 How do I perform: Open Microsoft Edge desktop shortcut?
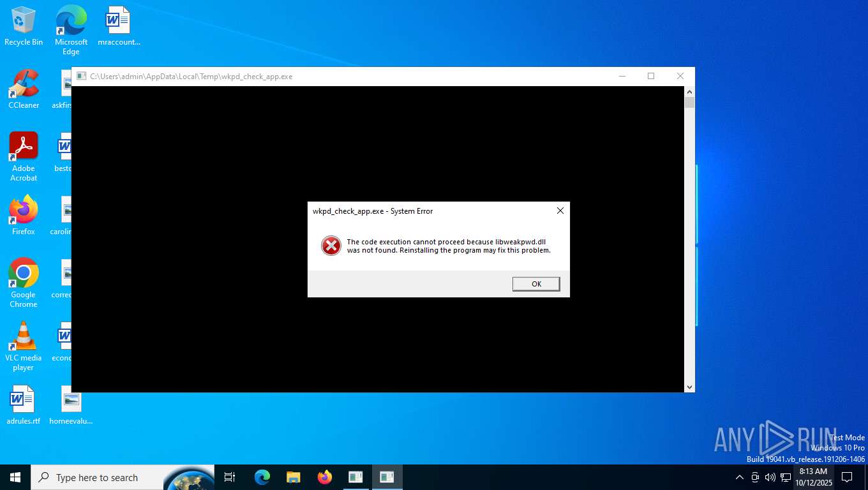(x=71, y=30)
